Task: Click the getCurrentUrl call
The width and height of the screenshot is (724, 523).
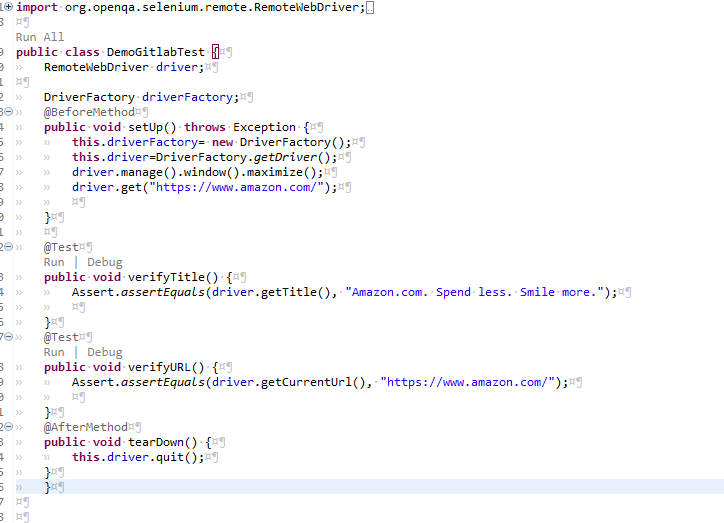Action: point(306,382)
